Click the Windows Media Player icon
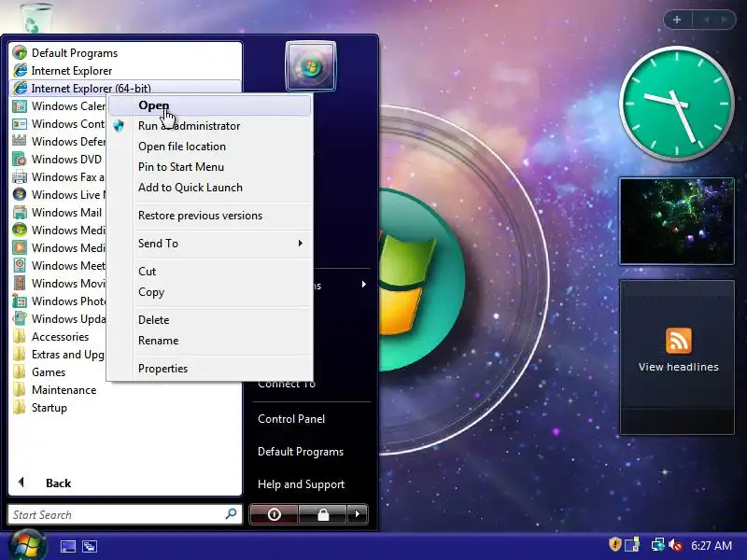 [20, 247]
